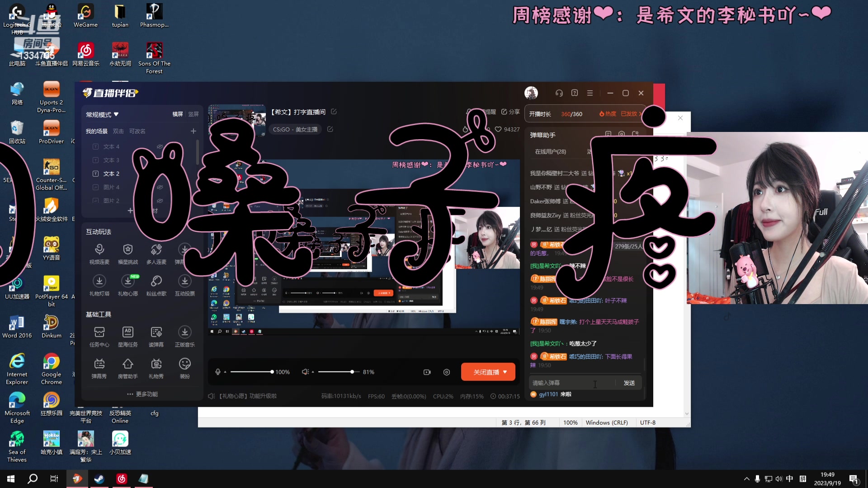The width and height of the screenshot is (868, 488).
Task: Click 发送 to send danmaku
Action: 629,383
